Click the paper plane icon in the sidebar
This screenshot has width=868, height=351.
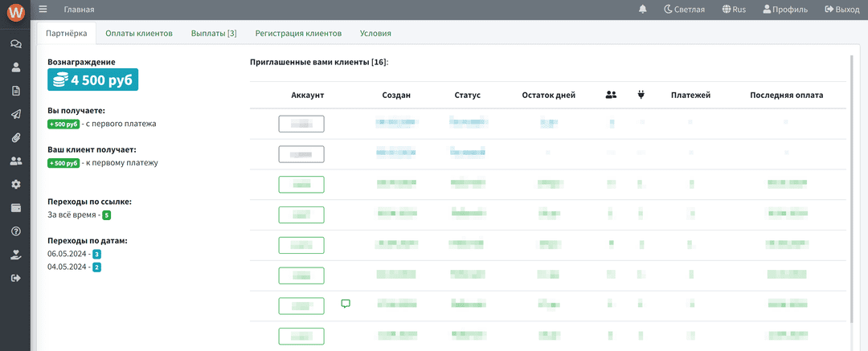pos(15,114)
